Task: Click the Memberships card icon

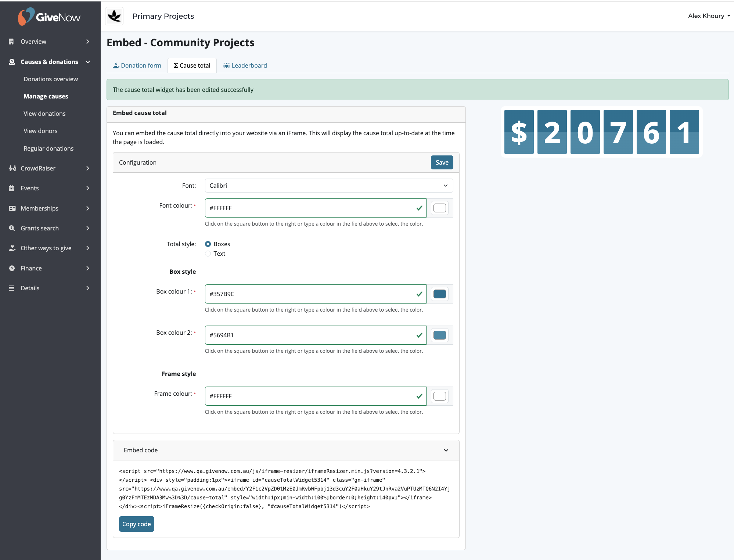Action: (x=12, y=208)
